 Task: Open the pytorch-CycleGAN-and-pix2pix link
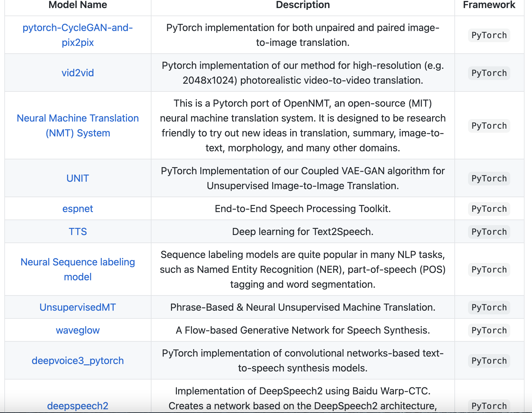78,35
